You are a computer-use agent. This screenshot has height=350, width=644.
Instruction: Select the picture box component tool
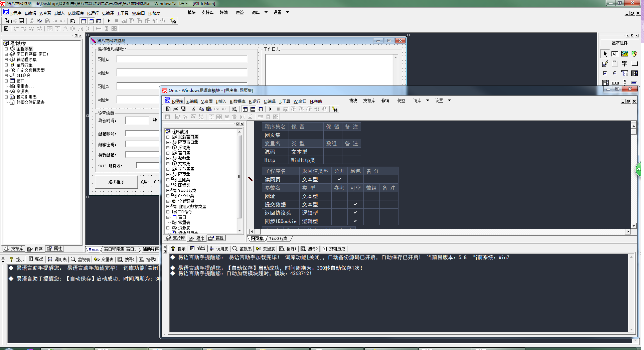[625, 54]
